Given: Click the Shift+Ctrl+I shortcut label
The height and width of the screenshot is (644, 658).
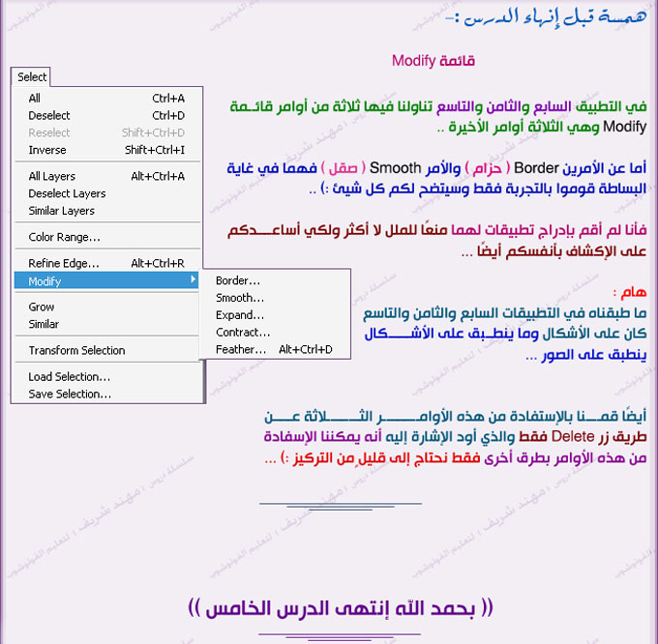Looking at the screenshot, I should click(x=155, y=150).
